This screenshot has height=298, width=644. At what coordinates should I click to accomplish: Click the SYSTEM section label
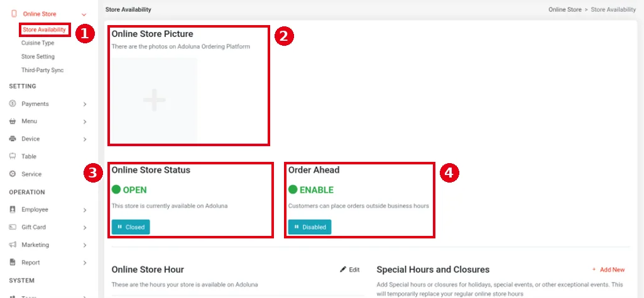coord(22,281)
